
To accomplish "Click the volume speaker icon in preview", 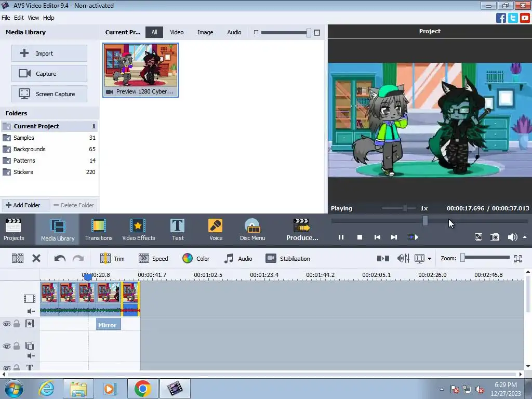I will 512,237.
